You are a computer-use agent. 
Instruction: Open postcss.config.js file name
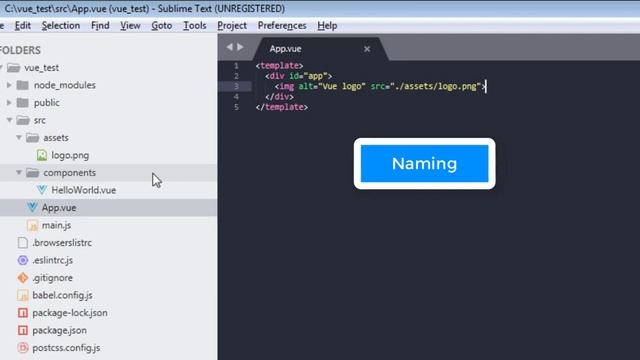[x=66, y=348]
